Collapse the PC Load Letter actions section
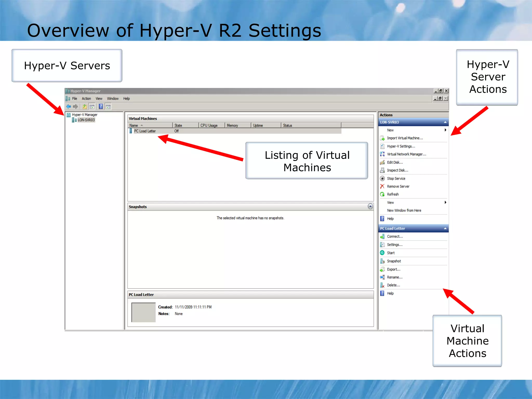The height and width of the screenshot is (399, 532). click(445, 229)
